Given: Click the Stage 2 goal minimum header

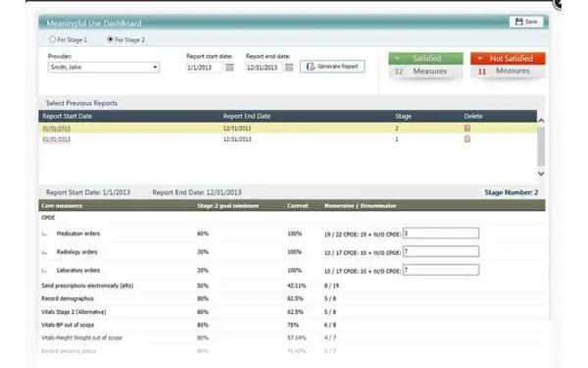Looking at the screenshot, I should click(x=228, y=206).
